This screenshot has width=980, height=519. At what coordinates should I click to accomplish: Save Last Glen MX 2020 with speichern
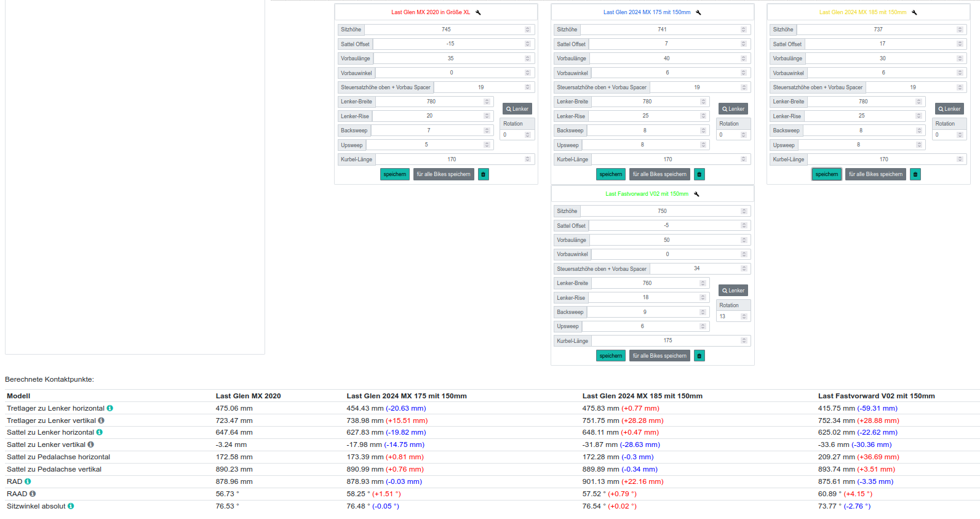tap(395, 174)
